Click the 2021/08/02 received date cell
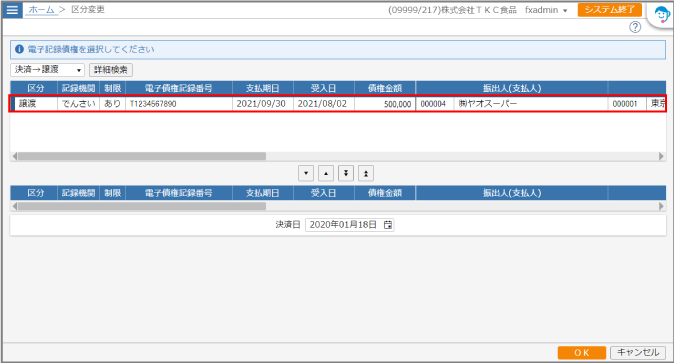This screenshot has width=674, height=363. pos(324,104)
